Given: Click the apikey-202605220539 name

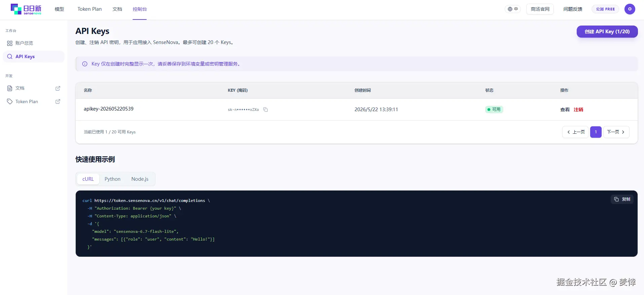Looking at the screenshot, I should [109, 109].
